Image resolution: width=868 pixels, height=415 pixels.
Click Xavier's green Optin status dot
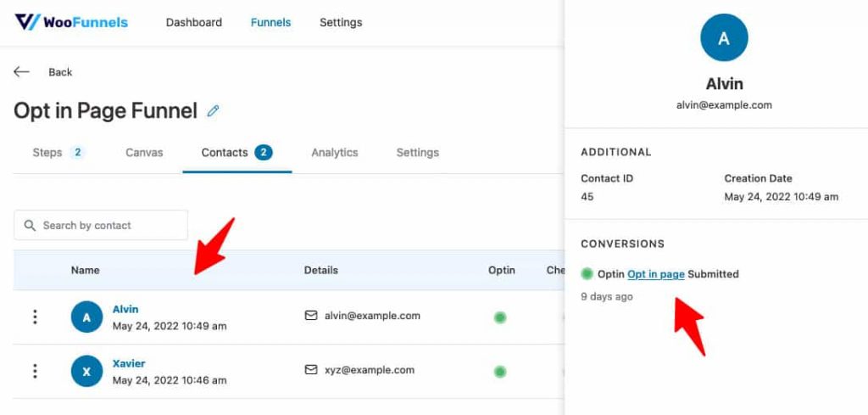click(x=500, y=372)
